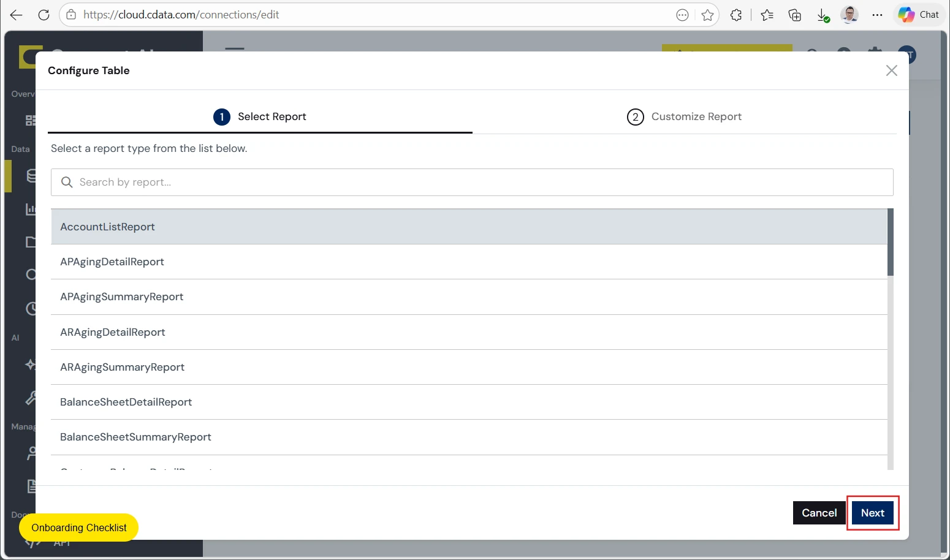Select BalanceSheetSummaryReport row
950x560 pixels.
469,437
